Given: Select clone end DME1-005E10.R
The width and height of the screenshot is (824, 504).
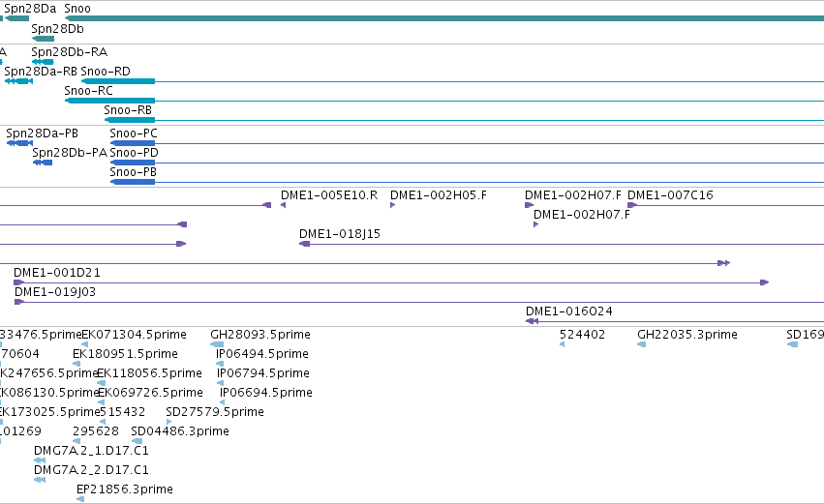Looking at the screenshot, I should pos(284,205).
